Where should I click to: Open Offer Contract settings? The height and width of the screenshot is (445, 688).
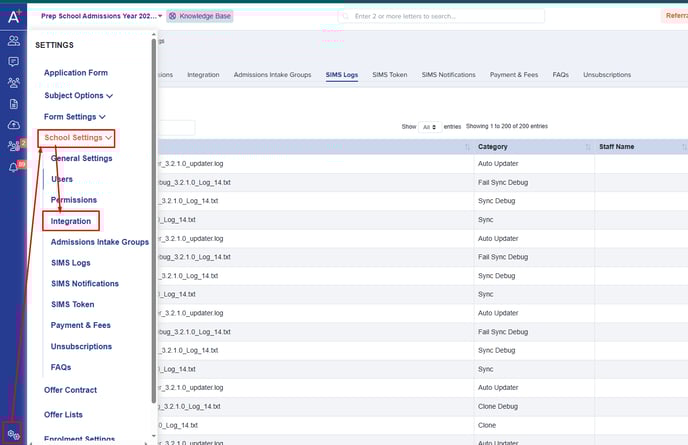70,390
